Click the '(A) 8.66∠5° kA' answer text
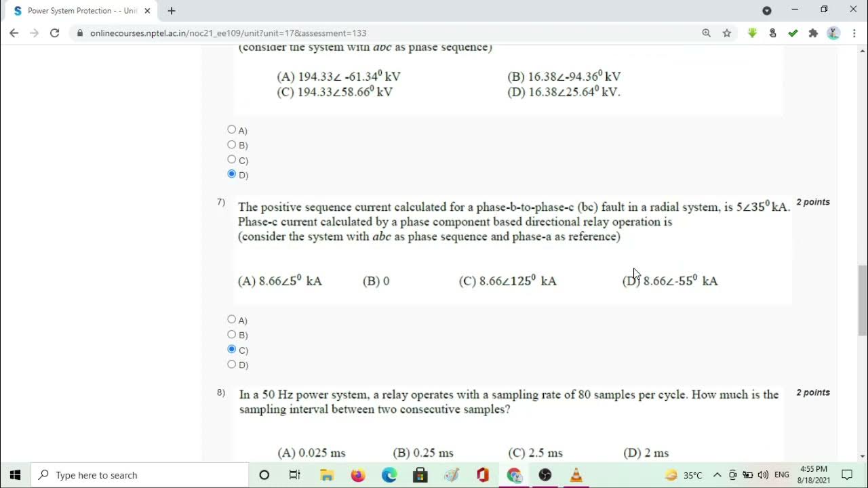 280,281
